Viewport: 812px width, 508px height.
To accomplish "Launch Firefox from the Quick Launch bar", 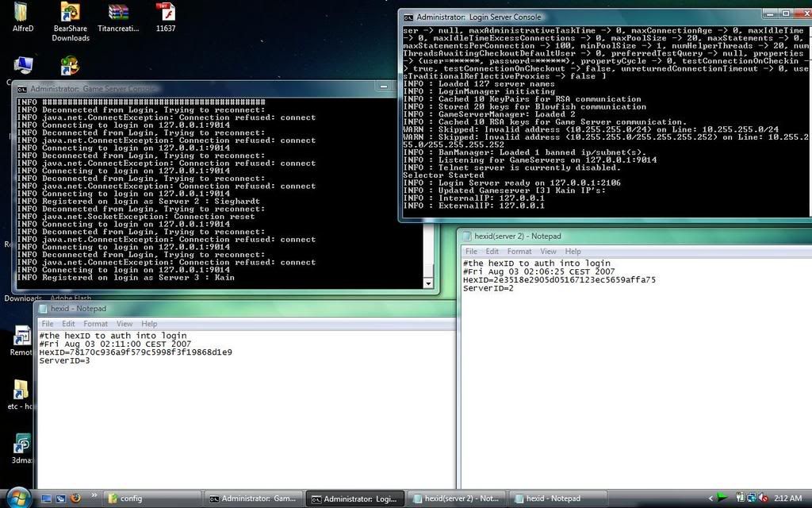I will [x=76, y=498].
